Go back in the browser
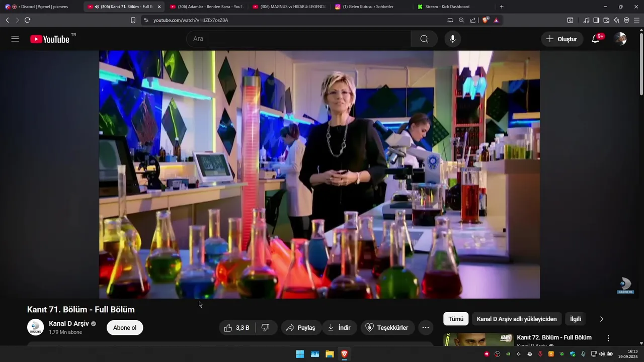644x362 pixels. (x=7, y=20)
